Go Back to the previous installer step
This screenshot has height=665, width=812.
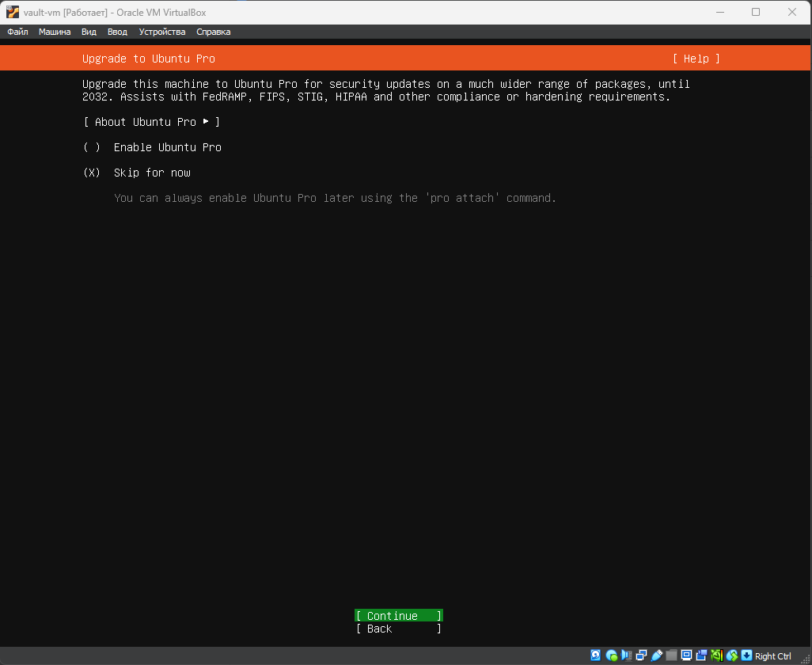[399, 629]
